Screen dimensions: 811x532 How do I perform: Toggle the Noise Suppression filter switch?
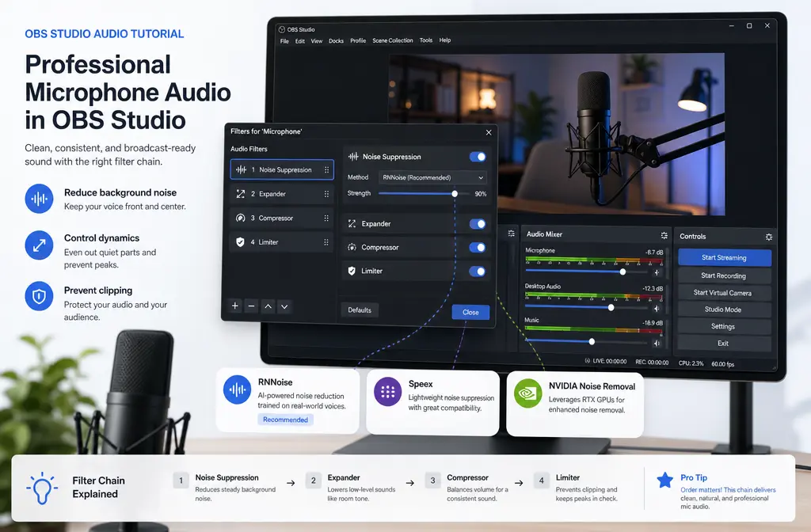tap(478, 157)
